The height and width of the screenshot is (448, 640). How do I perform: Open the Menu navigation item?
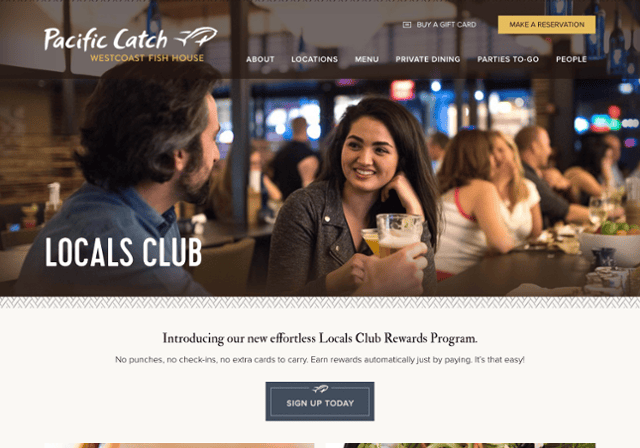[x=367, y=59]
